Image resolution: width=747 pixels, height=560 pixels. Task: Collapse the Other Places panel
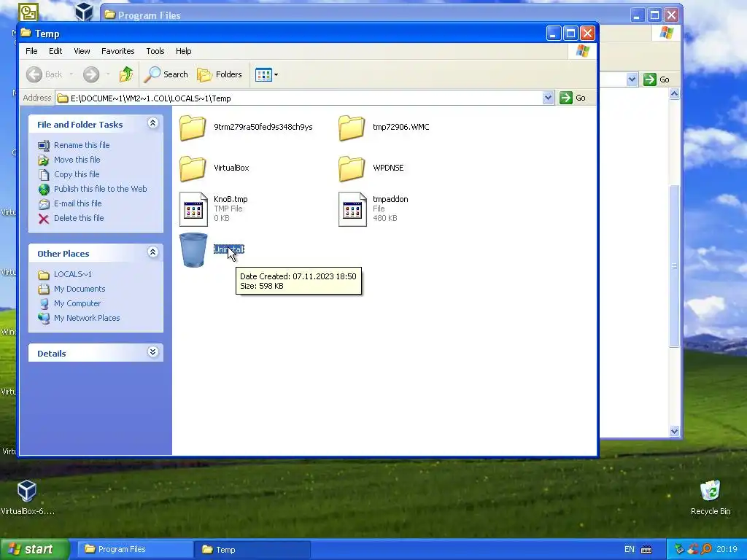tap(152, 252)
